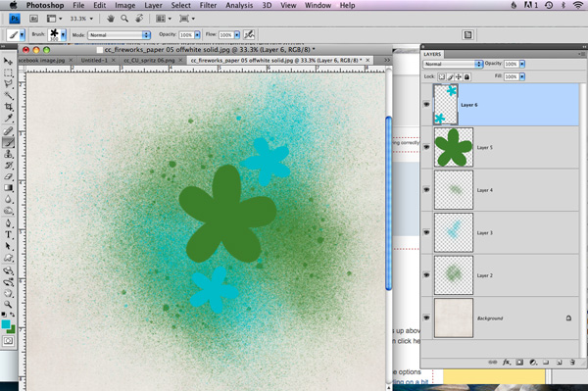Hide the Background layer visibility

pos(426,318)
